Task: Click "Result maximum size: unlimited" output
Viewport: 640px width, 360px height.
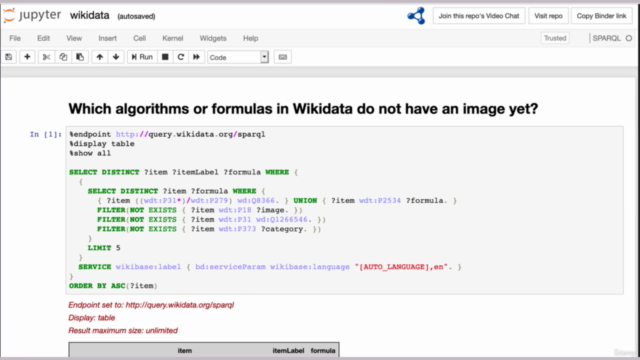Action: click(x=123, y=330)
